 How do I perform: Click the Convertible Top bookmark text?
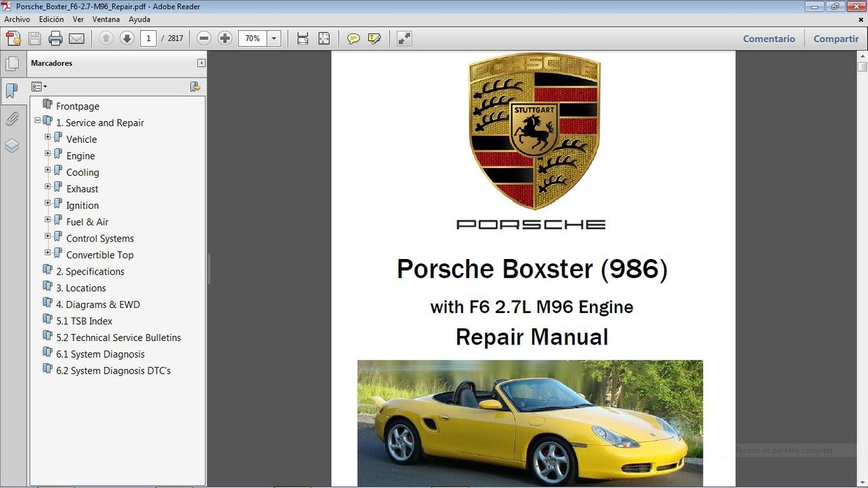tap(99, 255)
